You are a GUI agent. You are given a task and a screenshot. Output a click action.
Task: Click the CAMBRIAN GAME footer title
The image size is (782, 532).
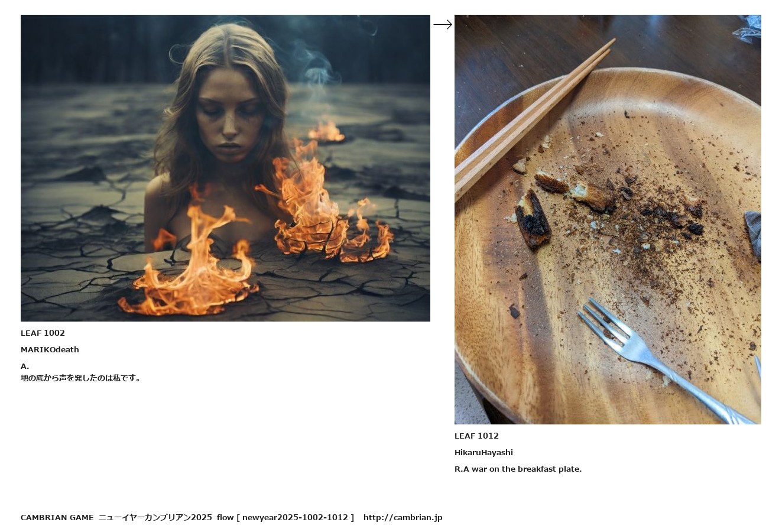57,517
